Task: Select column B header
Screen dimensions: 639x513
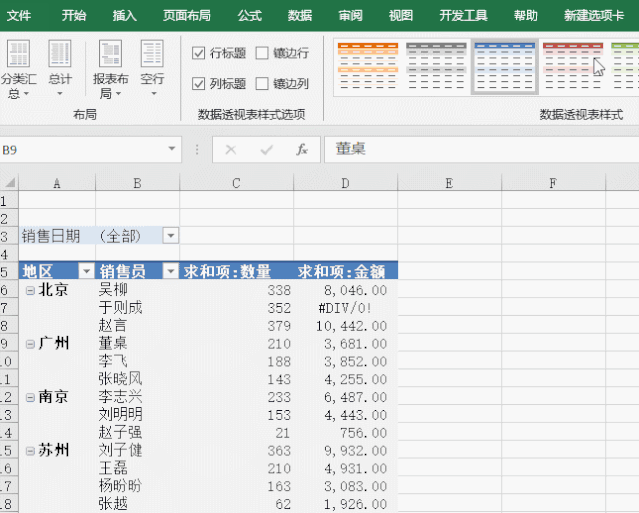Action: (x=137, y=183)
